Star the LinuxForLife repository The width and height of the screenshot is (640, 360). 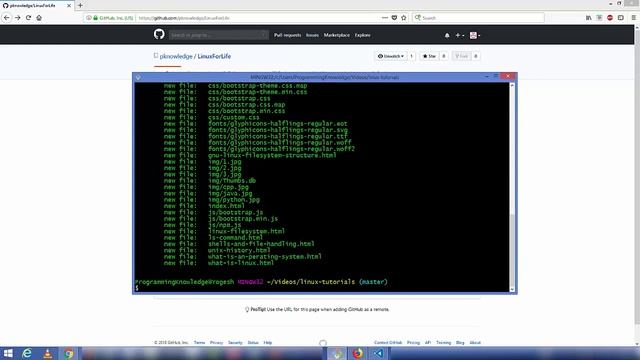pyautogui.click(x=429, y=56)
